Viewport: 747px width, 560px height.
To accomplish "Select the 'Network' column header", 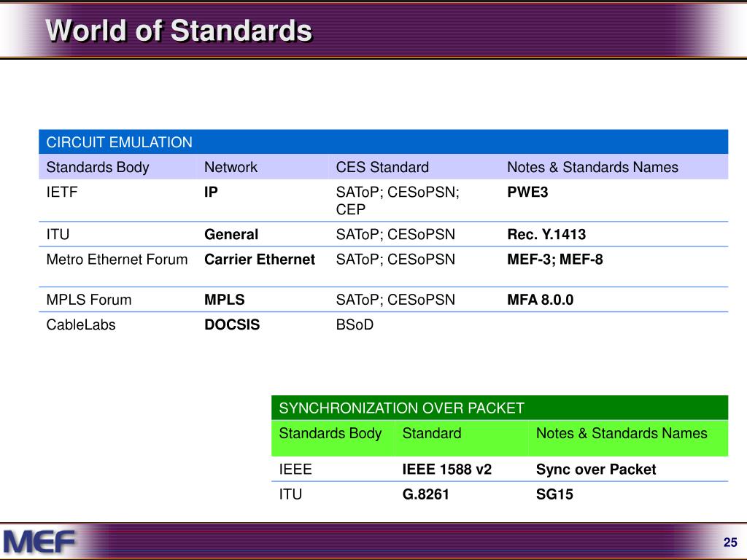I will pyautogui.click(x=231, y=167).
